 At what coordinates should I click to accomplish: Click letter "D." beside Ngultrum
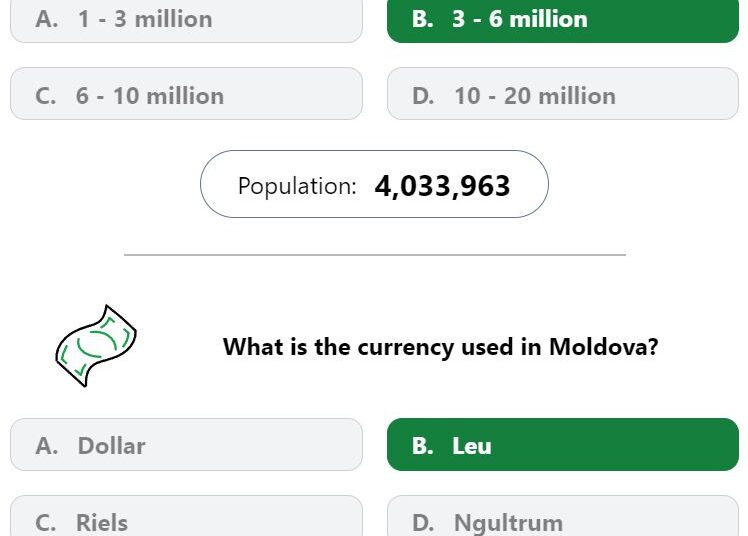coord(423,523)
